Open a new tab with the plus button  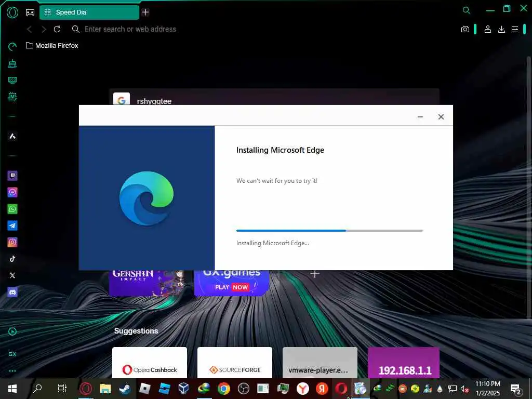point(145,12)
